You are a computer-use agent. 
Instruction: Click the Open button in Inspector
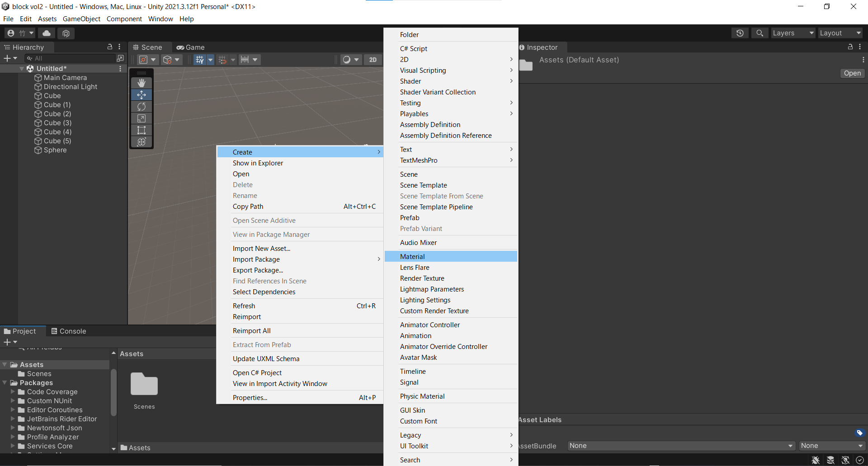tap(852, 73)
